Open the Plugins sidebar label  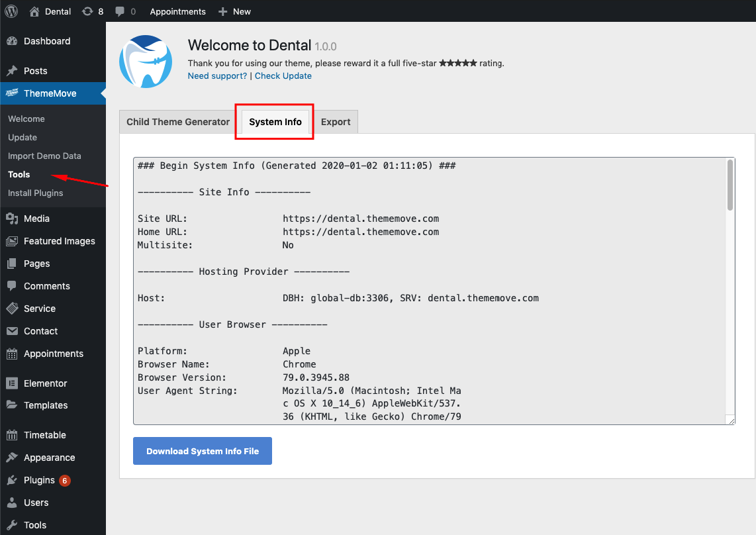pyautogui.click(x=39, y=481)
